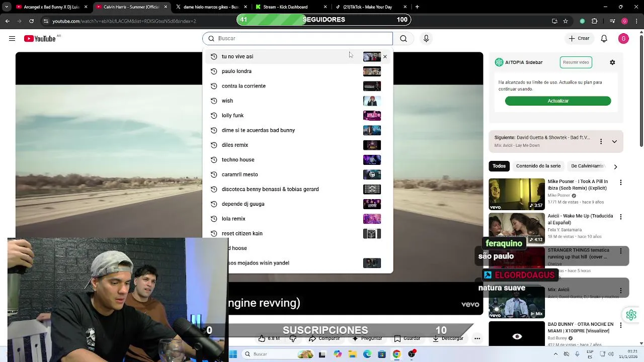Open AITOPIA sidebar settings gear
This screenshot has height=362, width=644.
(x=612, y=62)
